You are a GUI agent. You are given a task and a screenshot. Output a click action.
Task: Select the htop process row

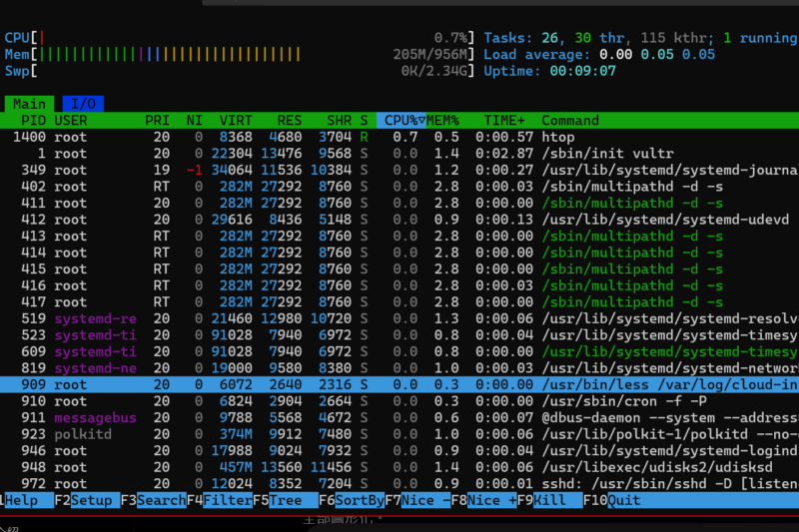[x=399, y=137]
